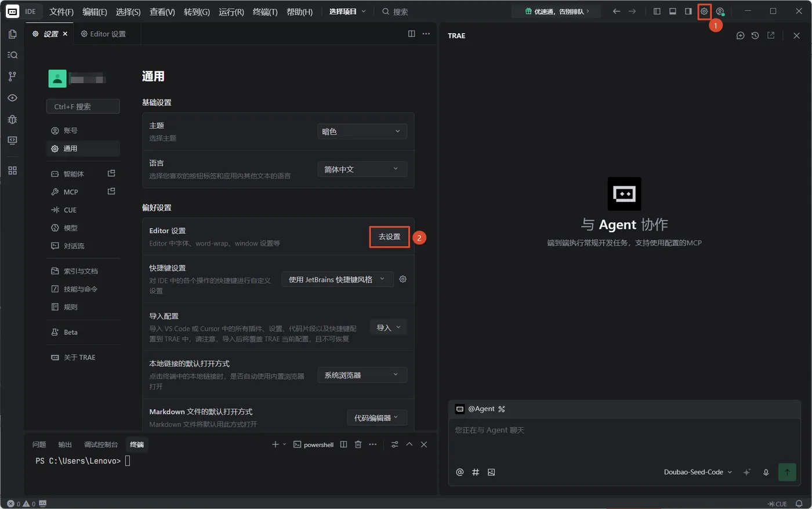Open the MCP settings section
Screen dimensions: 812x509
(x=83, y=192)
